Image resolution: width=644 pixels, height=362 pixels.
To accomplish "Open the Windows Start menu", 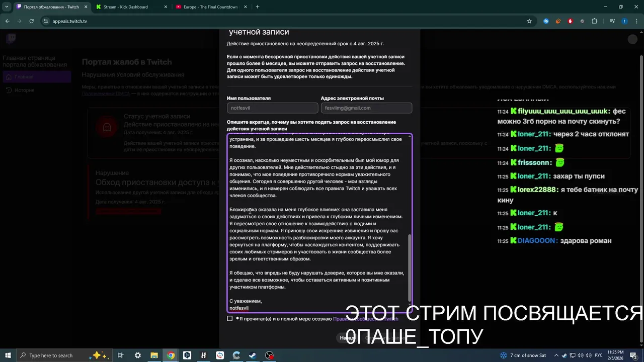I will [x=8, y=355].
